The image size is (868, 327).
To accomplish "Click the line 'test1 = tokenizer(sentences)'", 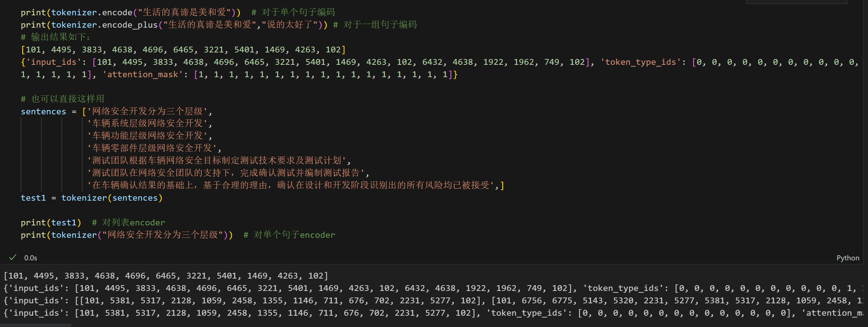I will pyautogui.click(x=92, y=198).
